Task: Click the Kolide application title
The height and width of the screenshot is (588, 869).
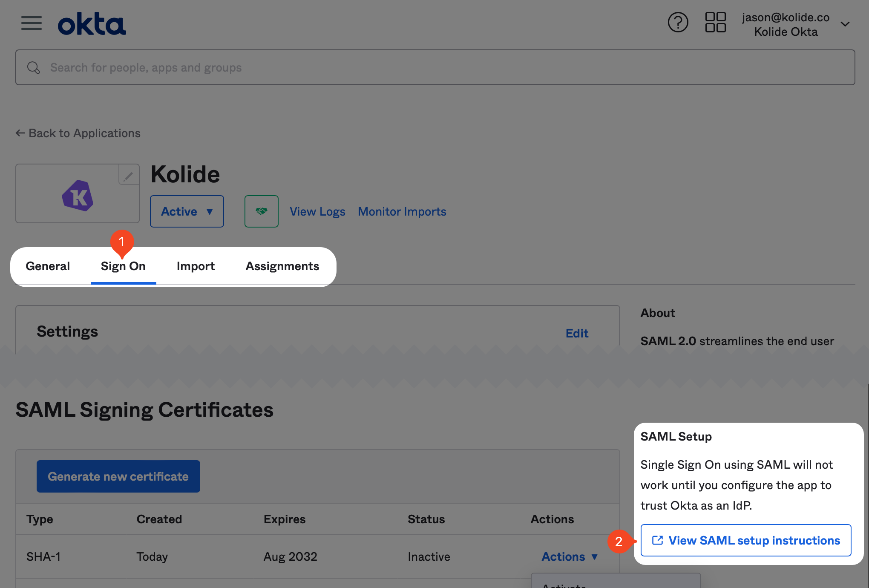Action: pos(185,174)
